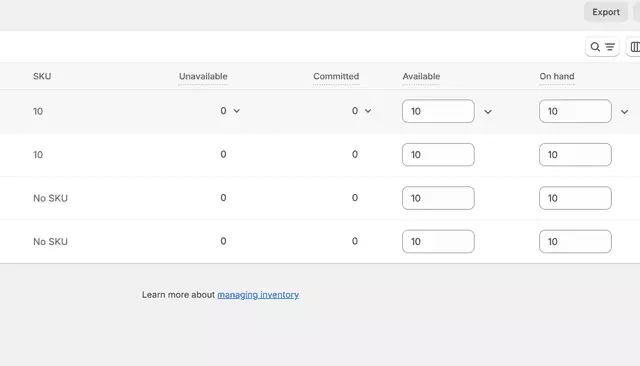Click the On hand column header
The height and width of the screenshot is (366, 640).
pos(557,76)
